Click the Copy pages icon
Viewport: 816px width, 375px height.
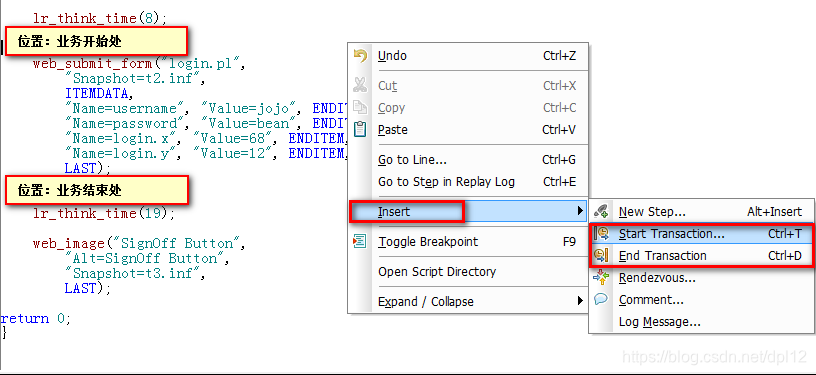click(x=360, y=107)
